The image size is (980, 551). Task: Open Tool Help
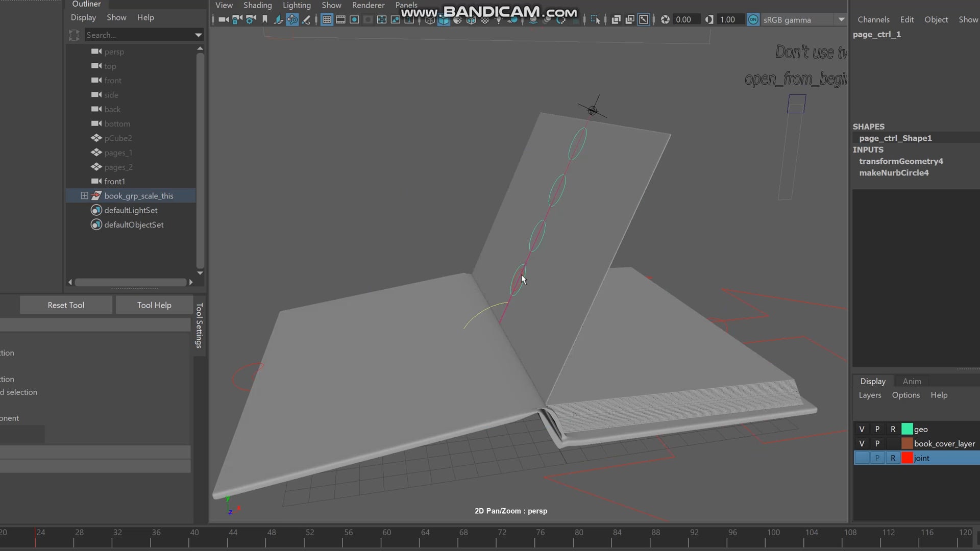154,305
